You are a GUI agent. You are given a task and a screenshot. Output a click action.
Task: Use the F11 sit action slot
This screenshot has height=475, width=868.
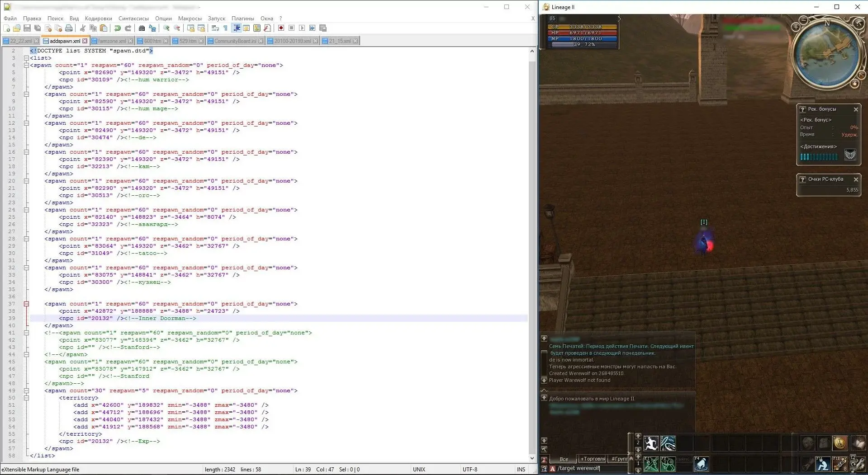click(x=823, y=464)
